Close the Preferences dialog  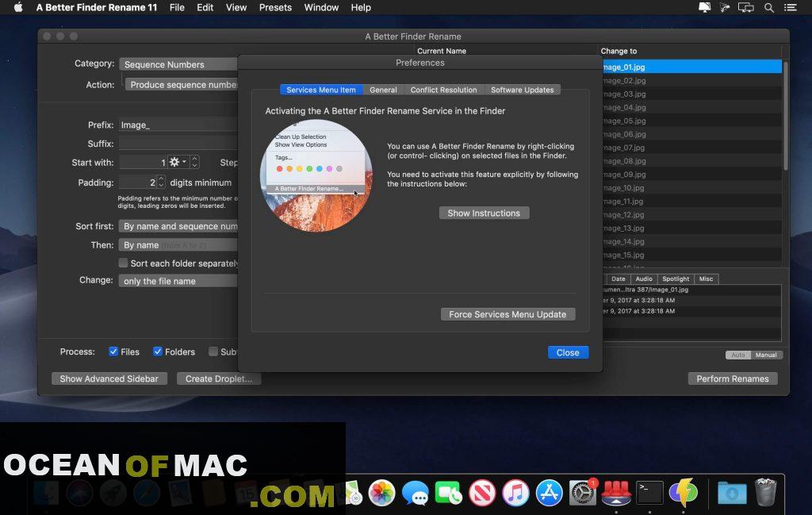(568, 352)
